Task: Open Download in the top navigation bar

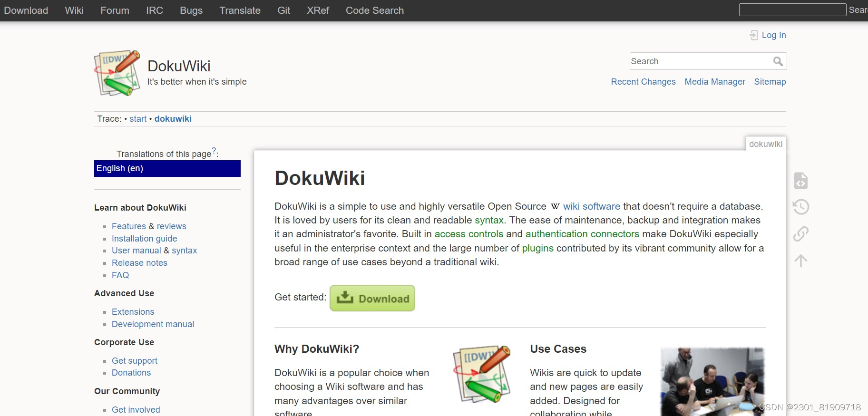Action: [26, 10]
